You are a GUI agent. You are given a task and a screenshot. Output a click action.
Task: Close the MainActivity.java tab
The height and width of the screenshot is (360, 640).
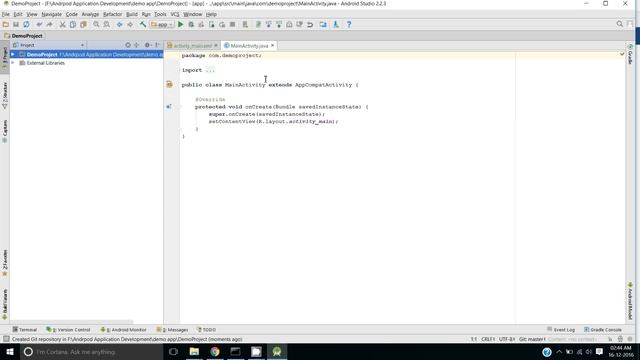click(x=272, y=45)
